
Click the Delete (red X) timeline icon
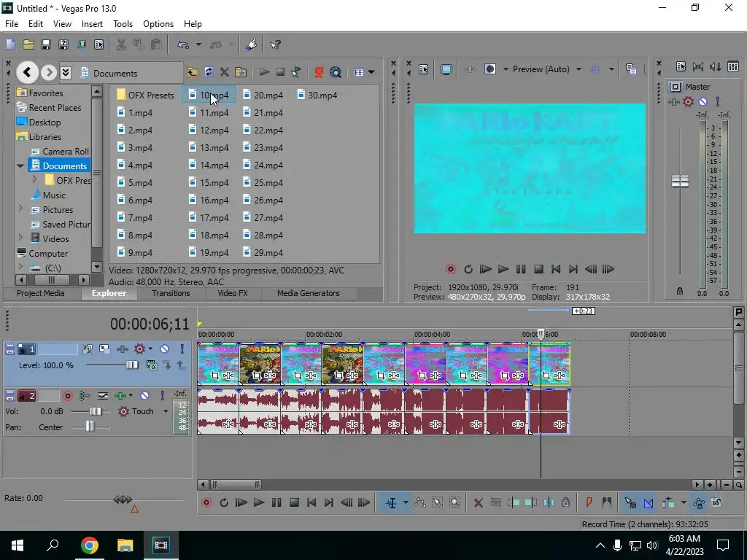479,502
